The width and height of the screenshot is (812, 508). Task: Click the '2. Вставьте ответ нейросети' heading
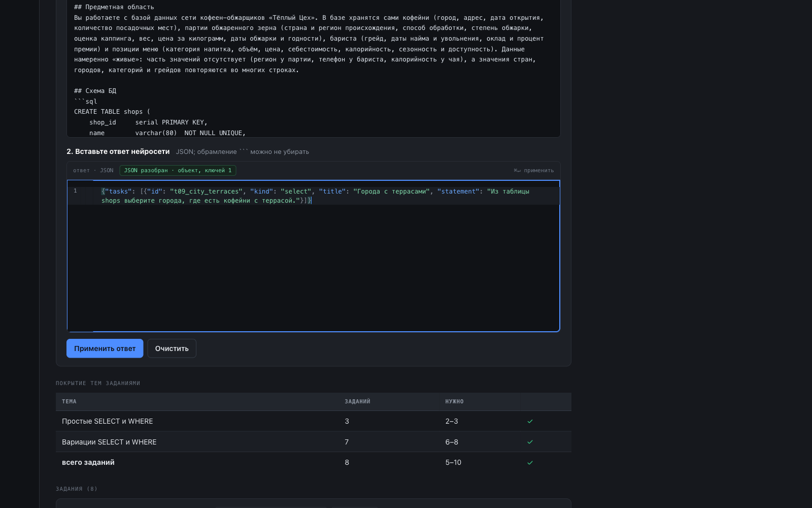(118, 151)
